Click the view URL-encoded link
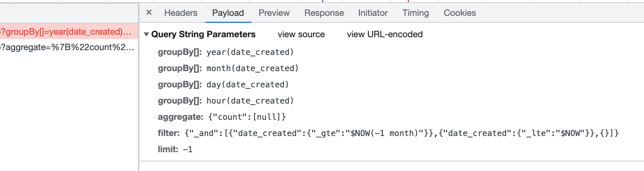644x171 pixels. [x=385, y=34]
